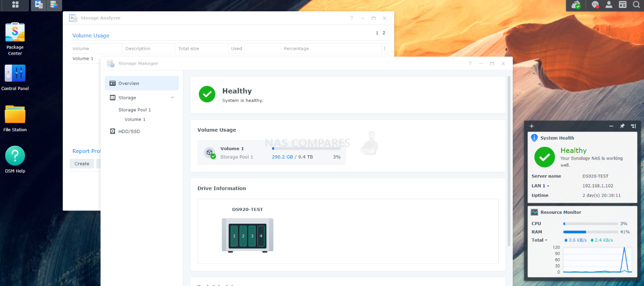Image resolution: width=644 pixels, height=286 pixels.
Task: Open the LAN 1 dropdown in widget
Action: click(x=540, y=186)
